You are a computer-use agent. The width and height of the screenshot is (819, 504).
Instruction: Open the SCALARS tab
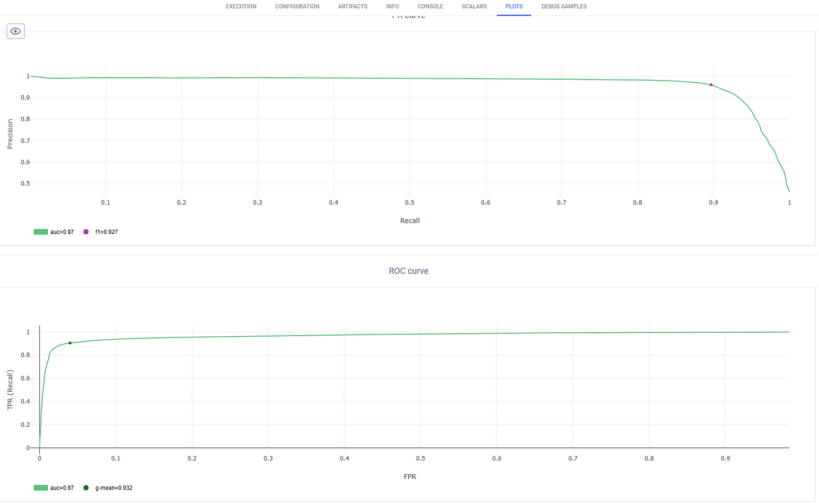pos(474,6)
